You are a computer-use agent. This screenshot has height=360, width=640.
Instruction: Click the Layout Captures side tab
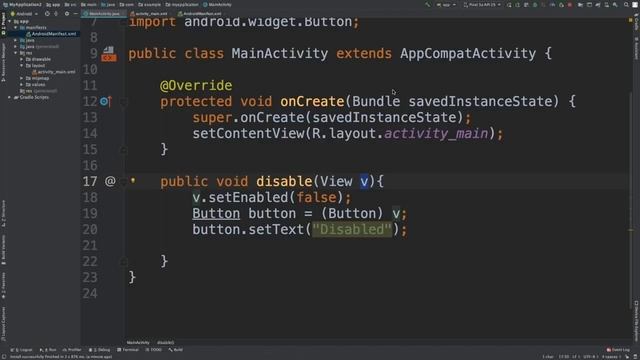tap(3, 324)
